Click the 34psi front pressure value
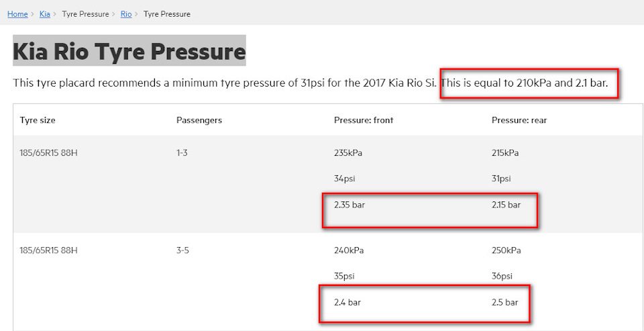The image size is (644, 331). [x=344, y=179]
